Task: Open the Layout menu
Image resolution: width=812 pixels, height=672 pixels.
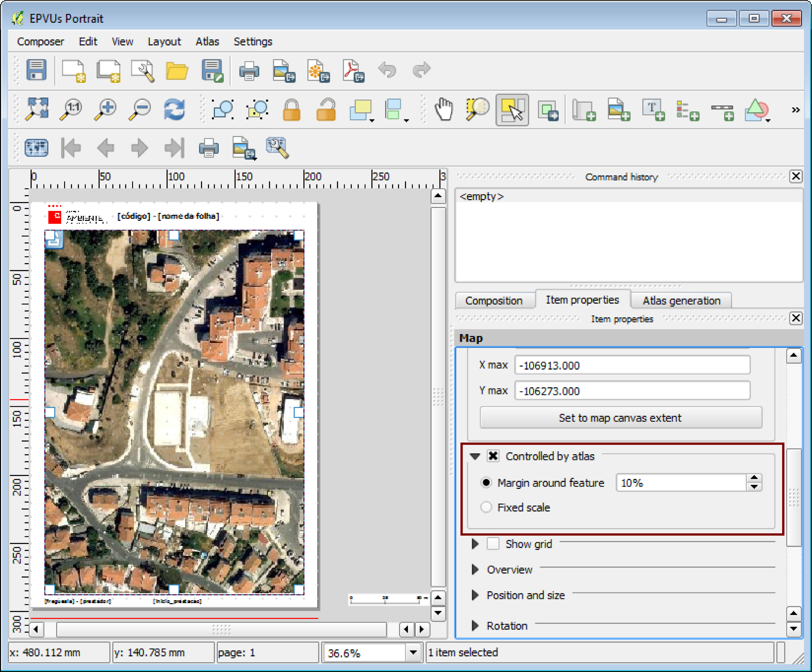Action: coord(164,41)
